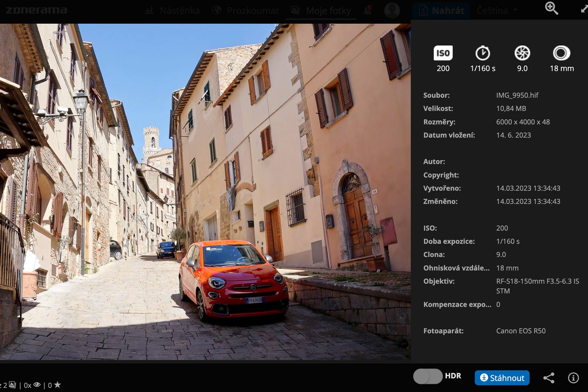Viewport: 588px width, 392px height.
Task: Click the street photo with red Fiat
Action: (205, 191)
